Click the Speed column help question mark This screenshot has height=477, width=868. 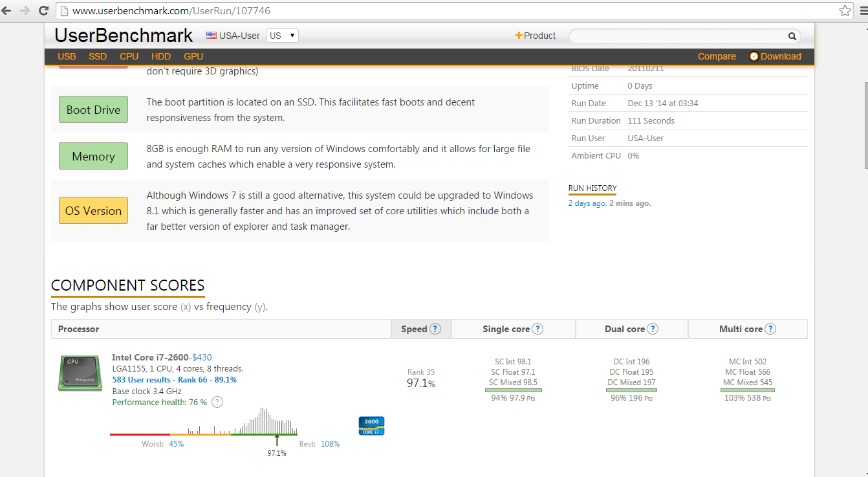coord(435,329)
